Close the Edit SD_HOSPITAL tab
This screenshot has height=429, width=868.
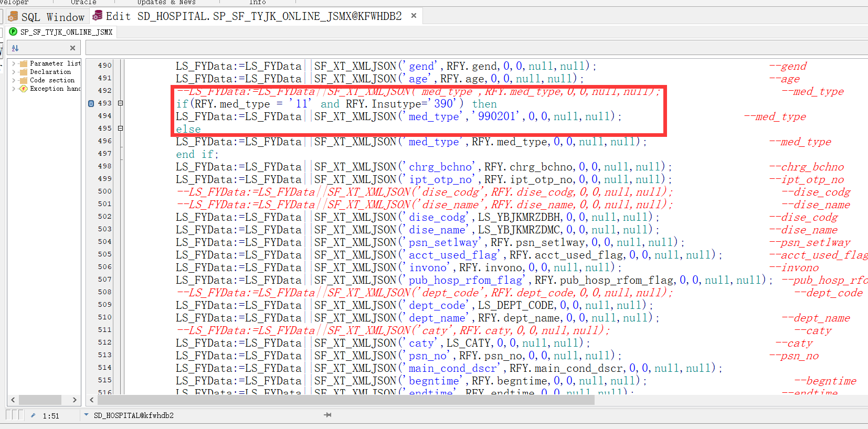(x=414, y=16)
